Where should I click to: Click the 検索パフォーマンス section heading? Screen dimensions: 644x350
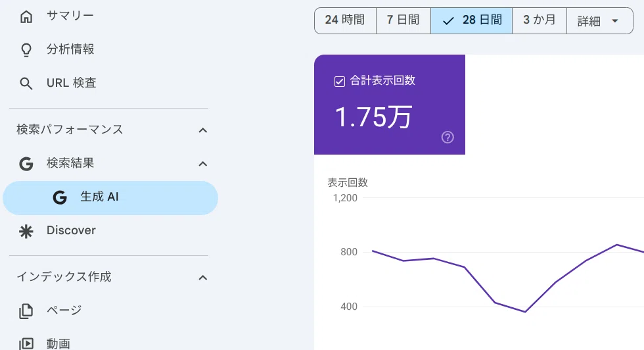pyautogui.click(x=70, y=130)
